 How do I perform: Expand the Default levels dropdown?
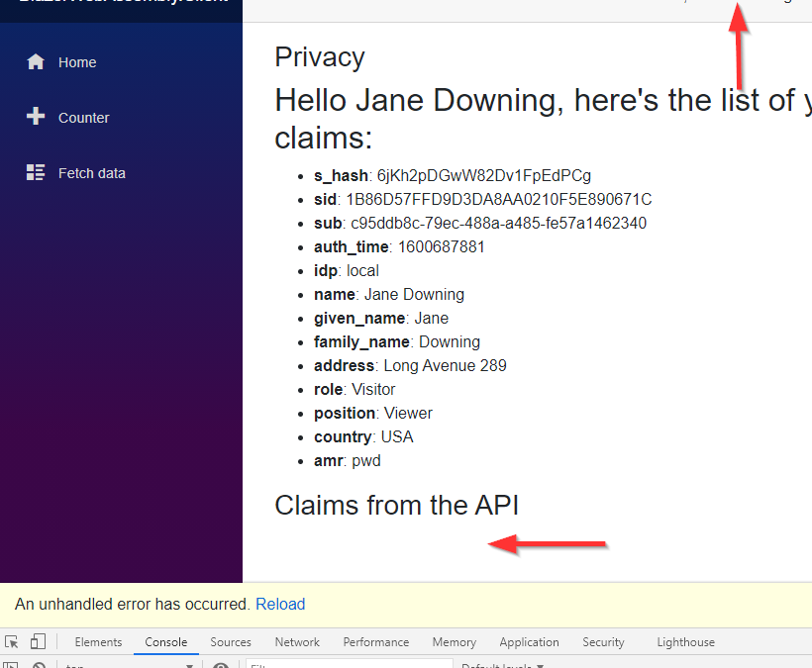(503, 665)
